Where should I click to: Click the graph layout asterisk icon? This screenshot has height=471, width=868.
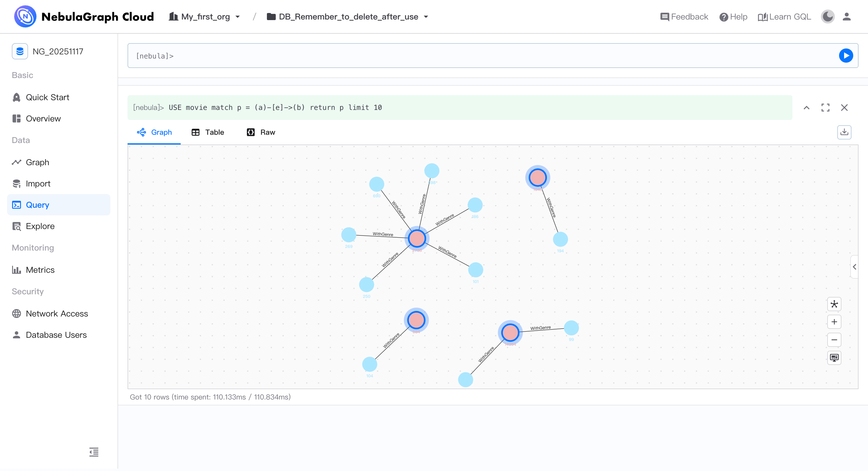tap(834, 304)
